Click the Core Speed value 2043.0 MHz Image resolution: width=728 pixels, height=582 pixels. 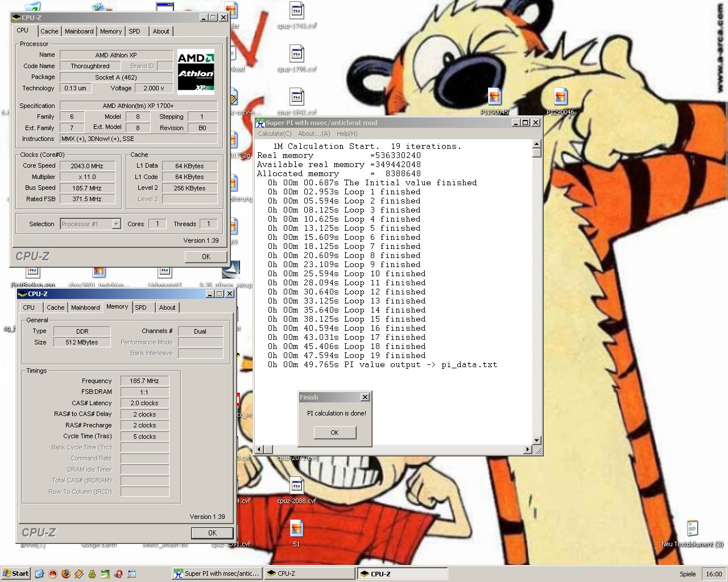click(87, 166)
